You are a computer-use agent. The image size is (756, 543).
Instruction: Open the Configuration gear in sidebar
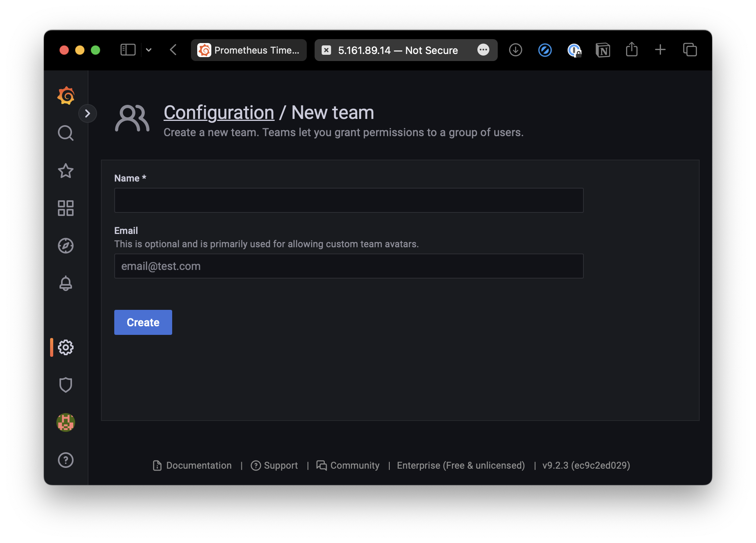pyautogui.click(x=66, y=347)
